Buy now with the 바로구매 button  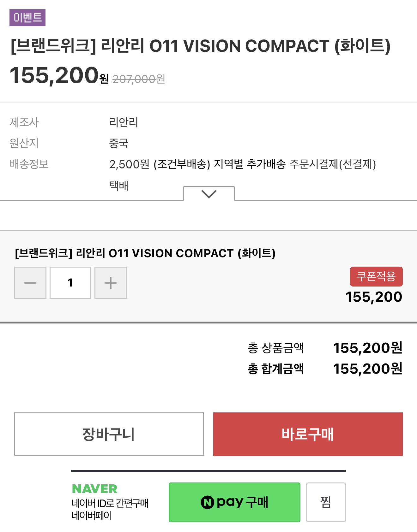308,434
